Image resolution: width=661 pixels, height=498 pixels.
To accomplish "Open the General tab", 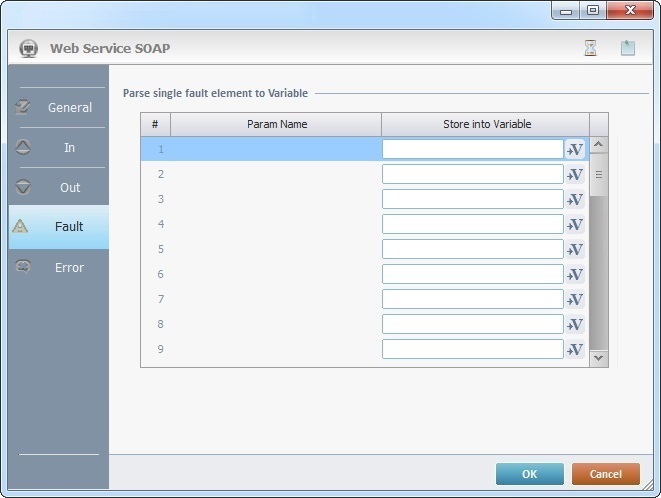I will click(x=59, y=107).
